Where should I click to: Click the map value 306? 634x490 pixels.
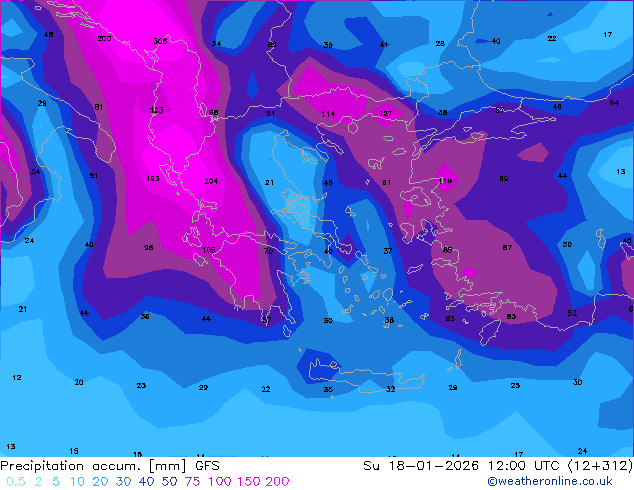coord(160,41)
